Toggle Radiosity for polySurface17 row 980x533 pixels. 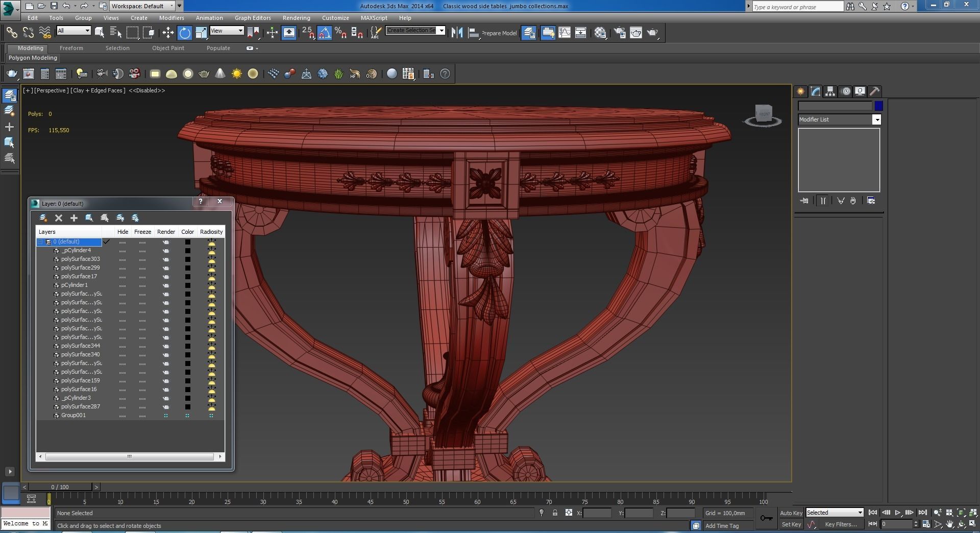211,277
